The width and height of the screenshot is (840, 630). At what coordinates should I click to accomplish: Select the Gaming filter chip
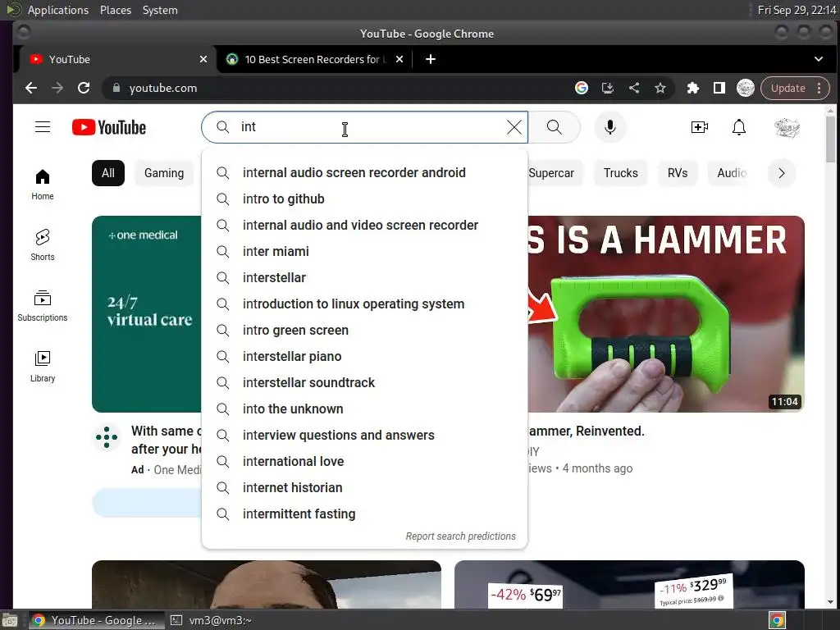point(164,173)
